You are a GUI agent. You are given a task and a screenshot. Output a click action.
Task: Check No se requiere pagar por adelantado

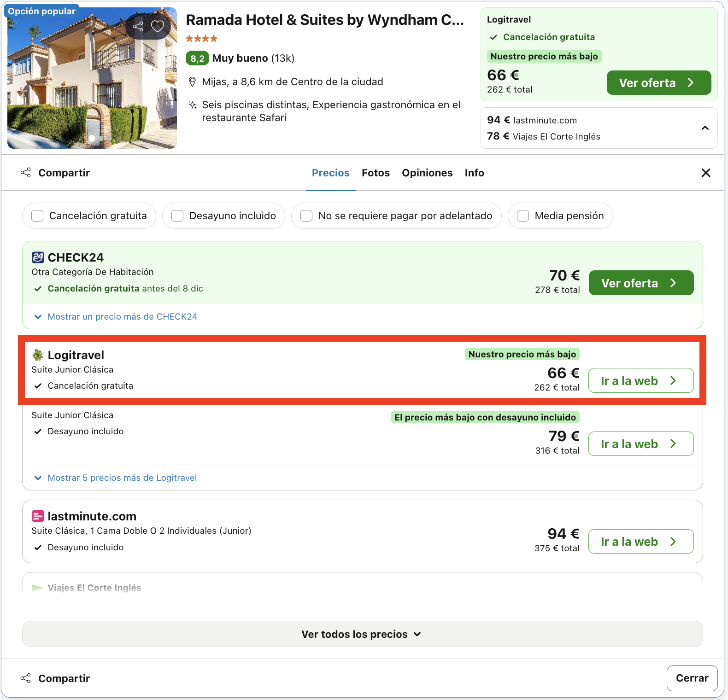306,216
